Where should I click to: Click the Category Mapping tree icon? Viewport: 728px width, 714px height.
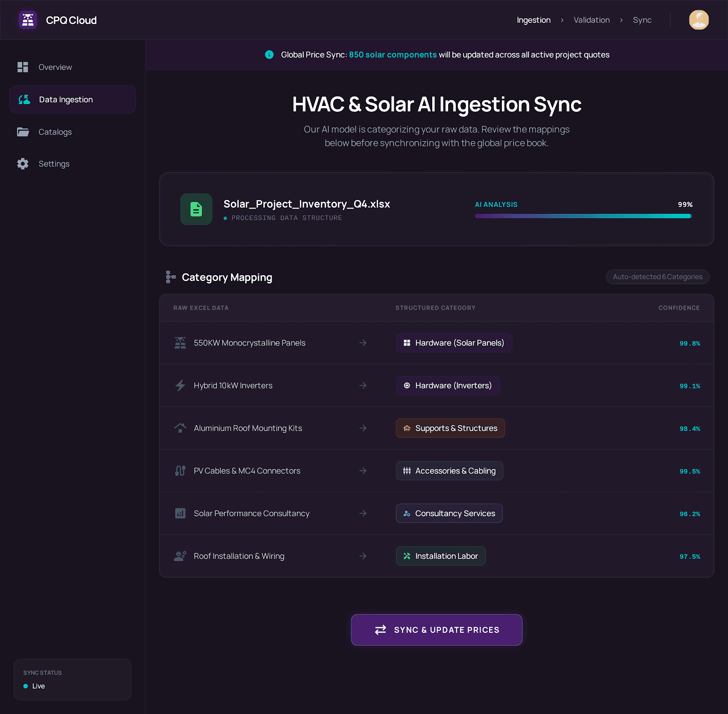(x=171, y=277)
